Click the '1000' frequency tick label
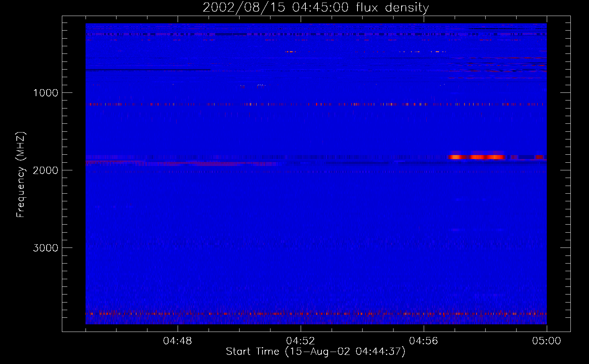The image size is (589, 364). 46,93
